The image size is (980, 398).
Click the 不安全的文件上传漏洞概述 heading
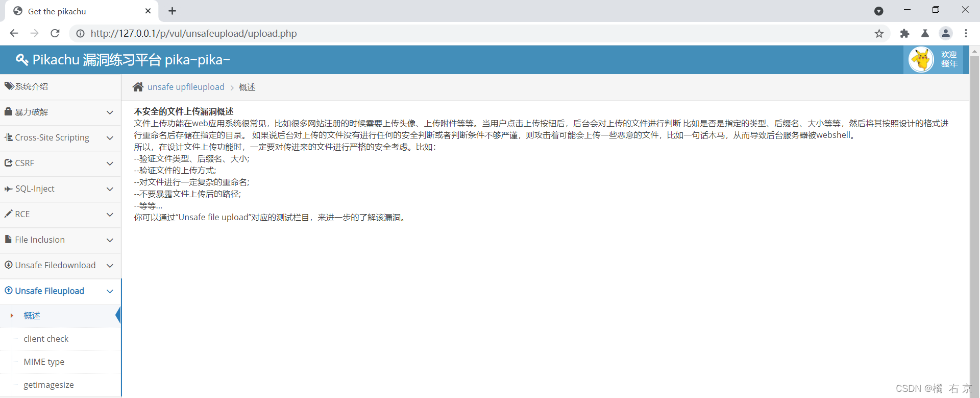coord(184,111)
